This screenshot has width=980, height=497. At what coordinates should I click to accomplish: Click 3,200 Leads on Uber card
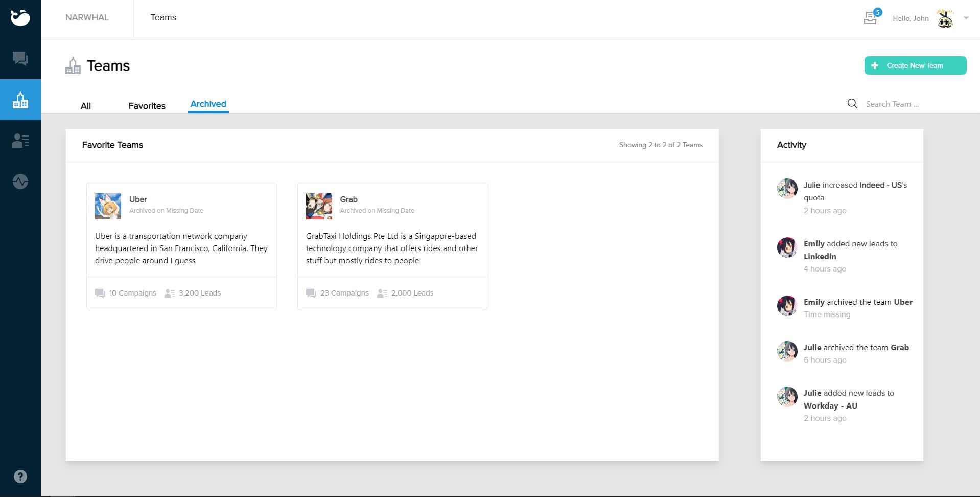coord(200,293)
